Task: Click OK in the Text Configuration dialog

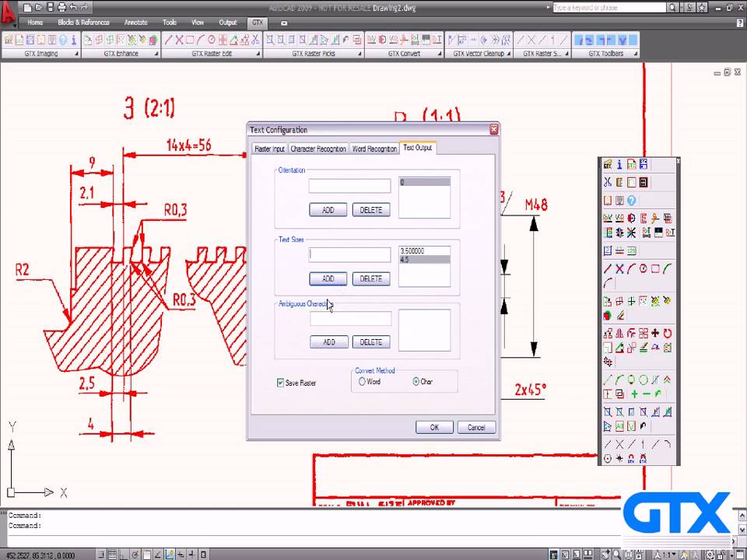Action: coord(434,427)
